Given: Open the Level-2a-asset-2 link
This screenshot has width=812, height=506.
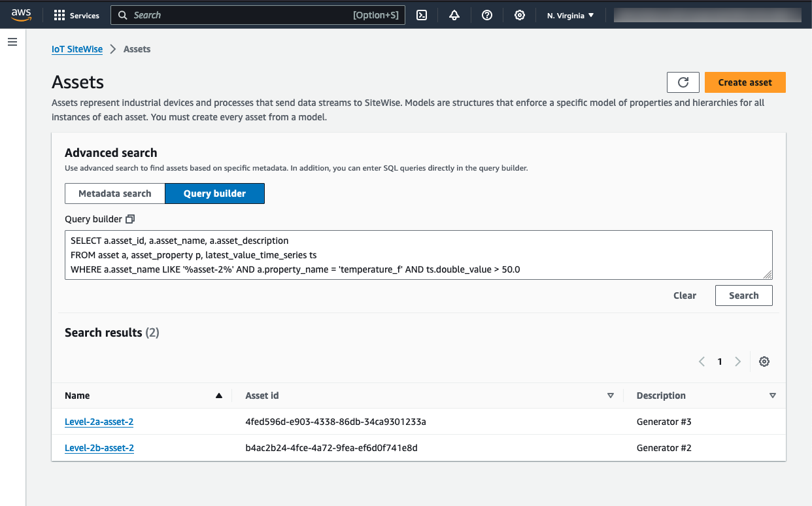Looking at the screenshot, I should (x=99, y=422).
